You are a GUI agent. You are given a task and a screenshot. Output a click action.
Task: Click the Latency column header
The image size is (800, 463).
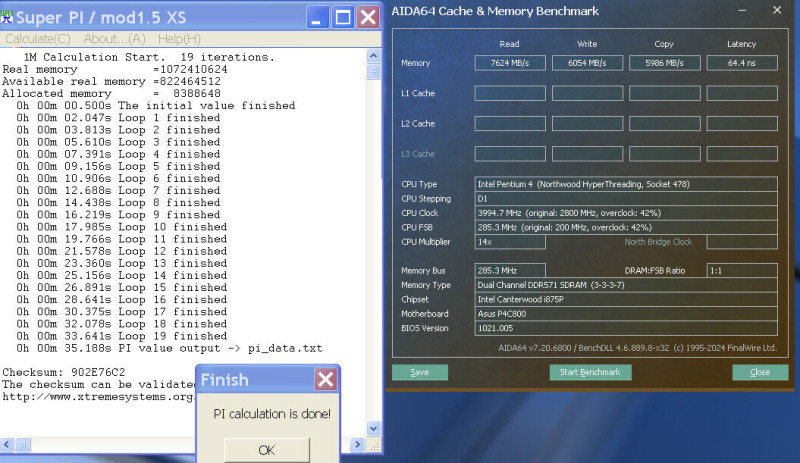pos(741,44)
